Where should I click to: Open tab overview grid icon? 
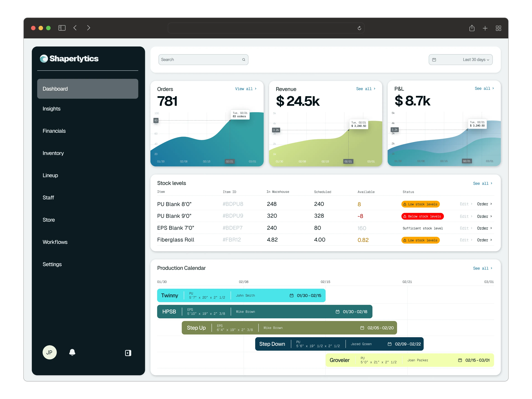coord(499,28)
